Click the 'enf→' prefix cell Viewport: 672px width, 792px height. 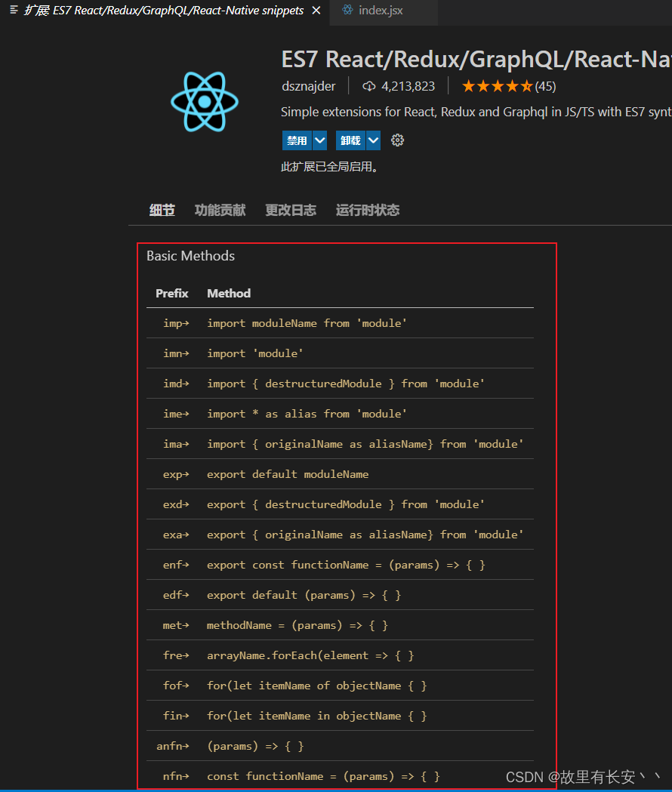[x=176, y=565]
